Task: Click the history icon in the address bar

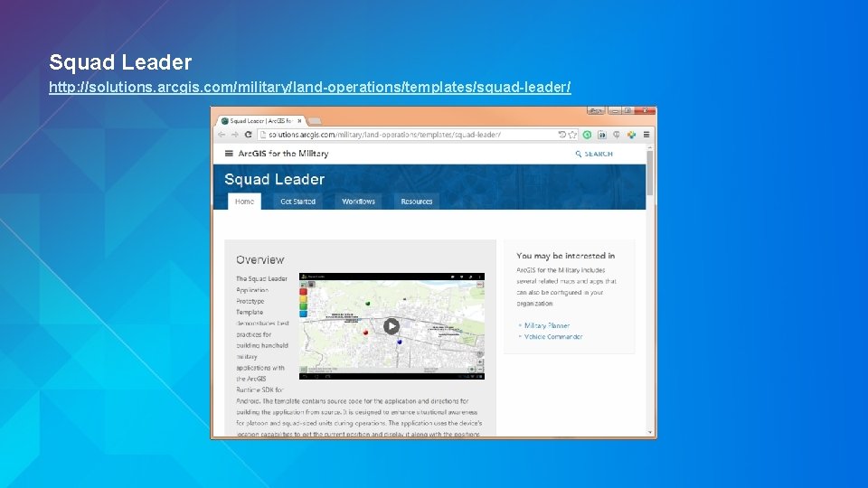Action: coord(561,135)
